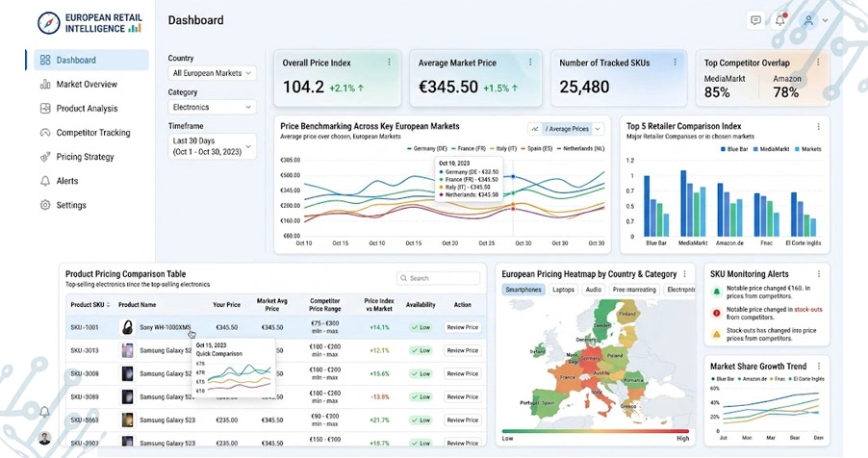Viewport: 868px width, 458px height.
Task: Click the Market Overview bar chart icon
Action: 45,84
